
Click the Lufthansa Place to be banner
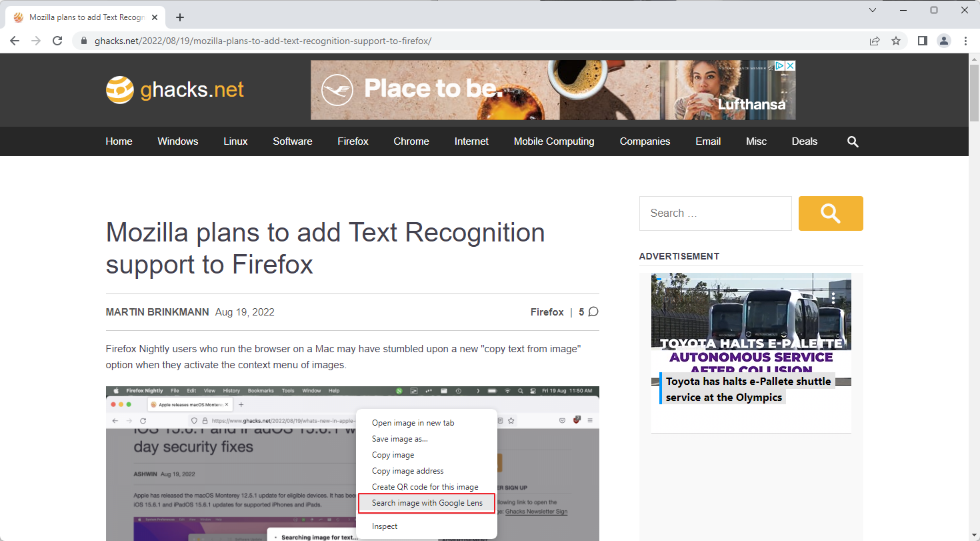[553, 90]
